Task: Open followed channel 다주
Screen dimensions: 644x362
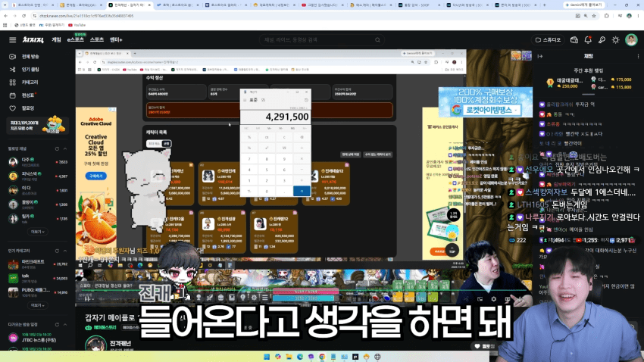Action: [38, 162]
